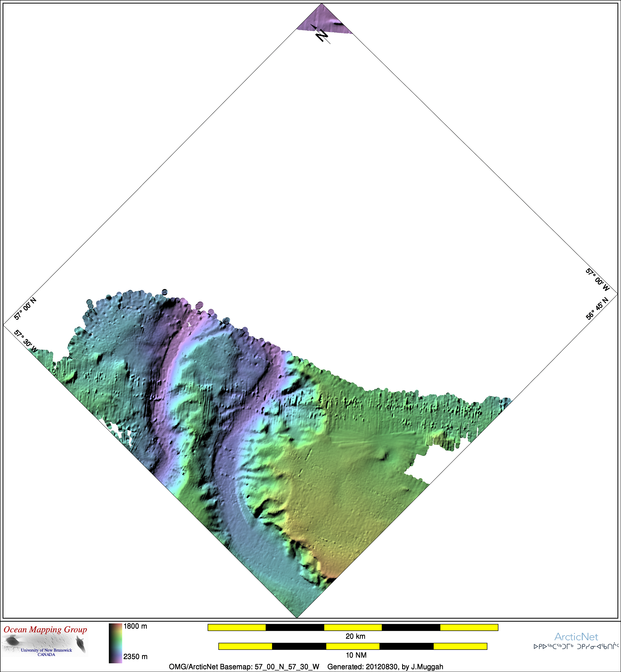Click the 1800 m depth label
621x672 pixels.
tap(135, 626)
